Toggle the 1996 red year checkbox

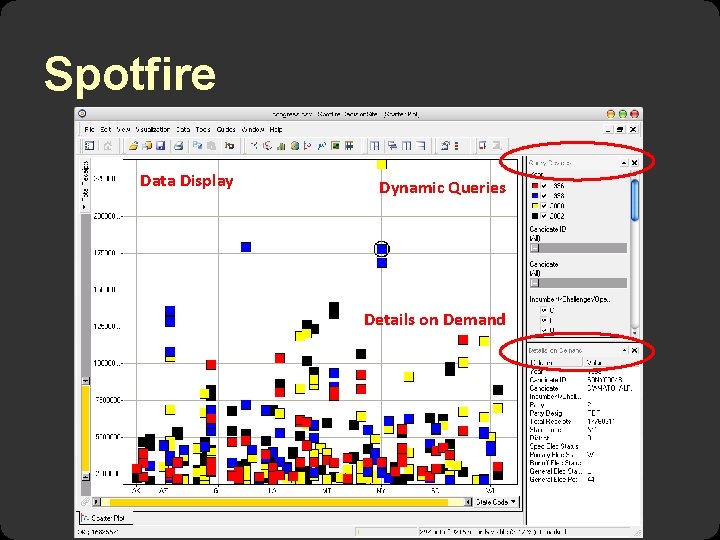coord(544,186)
